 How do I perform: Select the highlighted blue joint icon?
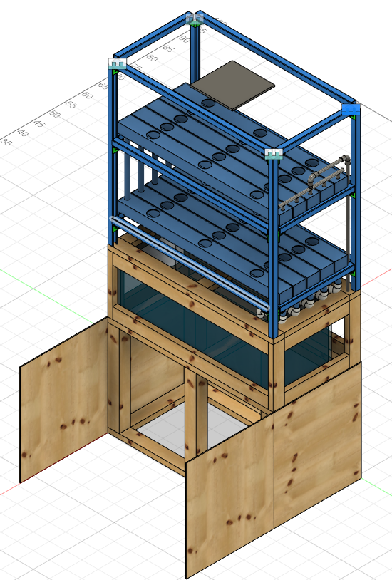(x=350, y=110)
